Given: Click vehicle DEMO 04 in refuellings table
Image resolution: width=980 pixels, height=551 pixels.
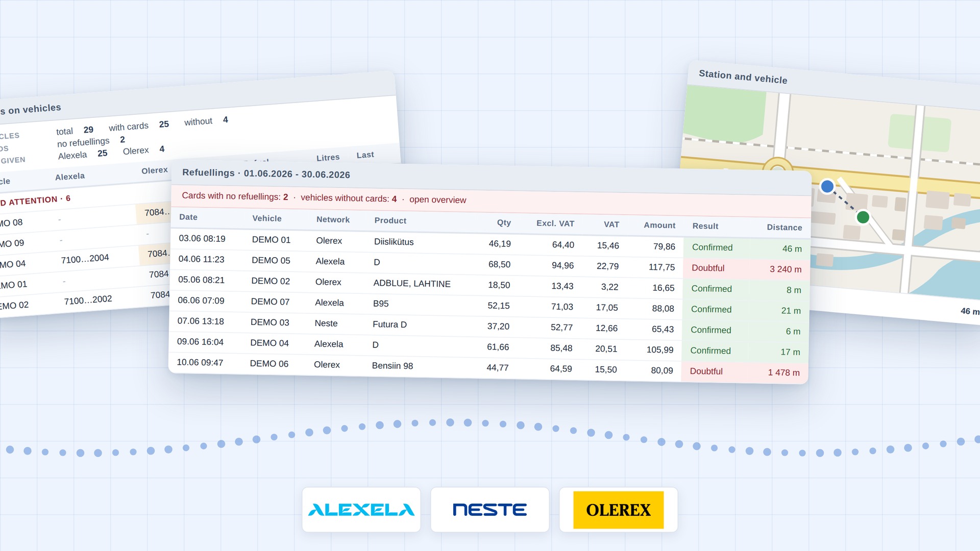Looking at the screenshot, I should click(269, 343).
